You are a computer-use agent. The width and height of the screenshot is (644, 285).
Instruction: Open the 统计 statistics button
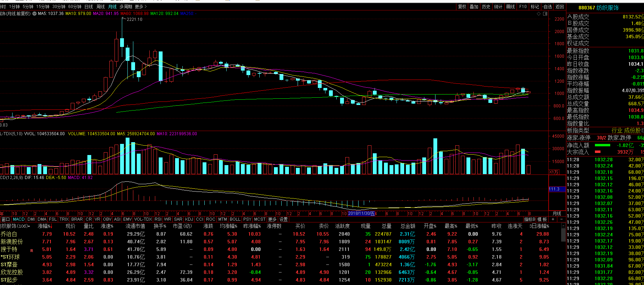498,7
